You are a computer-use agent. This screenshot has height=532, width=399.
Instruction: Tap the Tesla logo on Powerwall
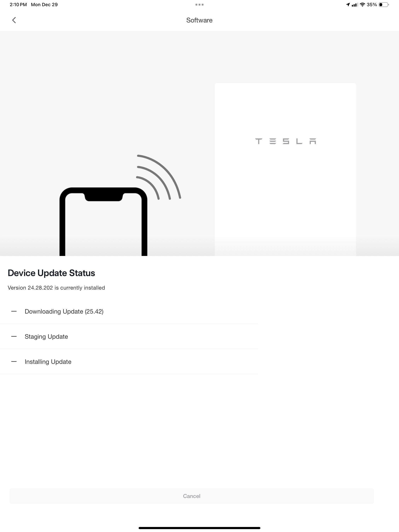tap(286, 141)
